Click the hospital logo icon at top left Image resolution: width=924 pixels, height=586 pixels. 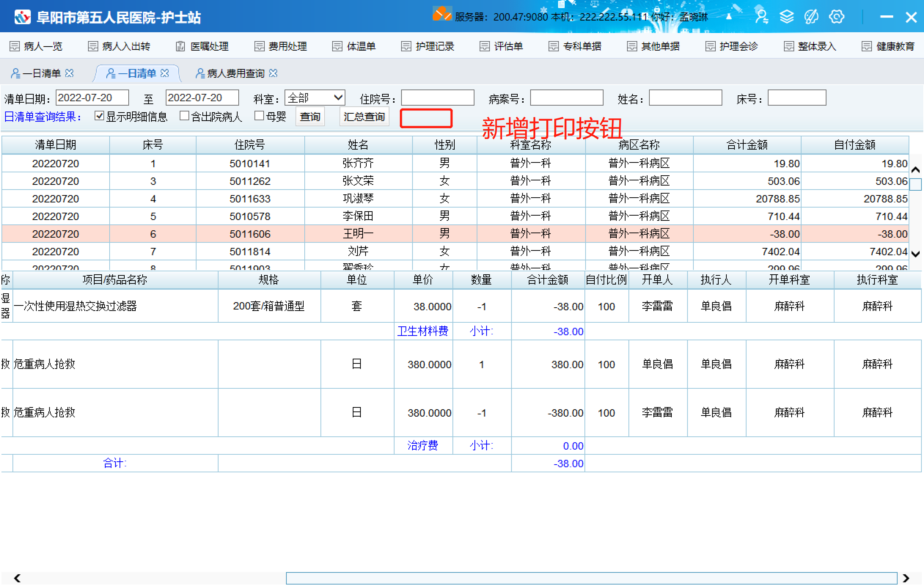(22, 17)
